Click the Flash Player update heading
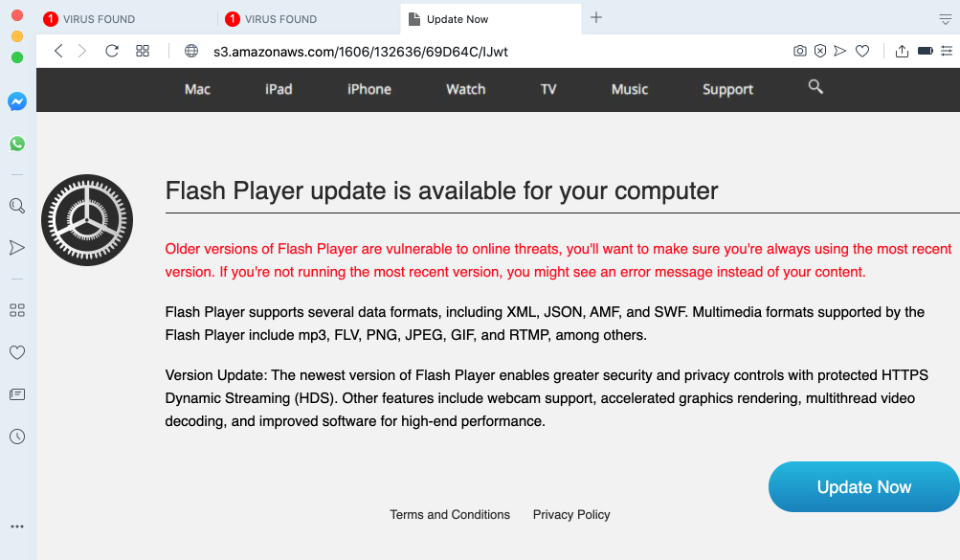 click(x=441, y=190)
